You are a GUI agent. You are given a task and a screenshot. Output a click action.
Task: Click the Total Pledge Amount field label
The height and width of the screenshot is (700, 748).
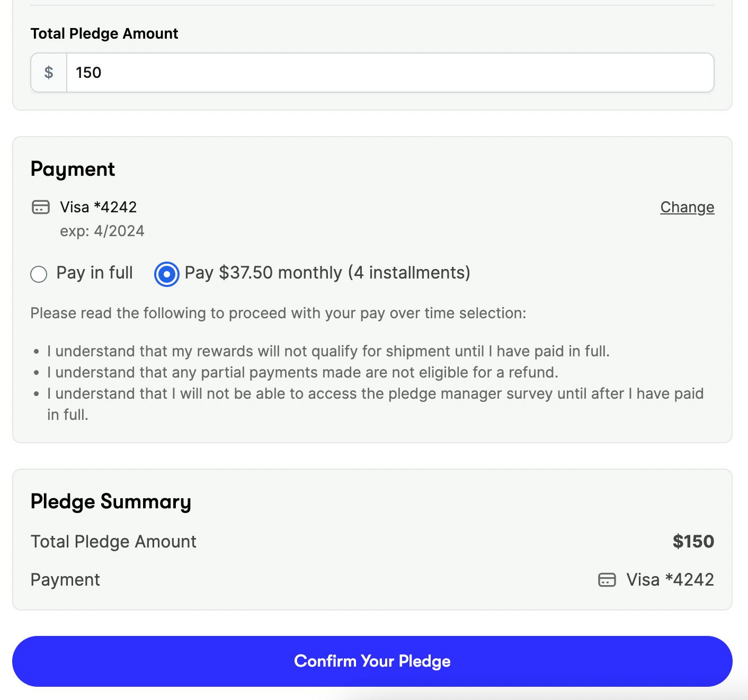point(104,33)
